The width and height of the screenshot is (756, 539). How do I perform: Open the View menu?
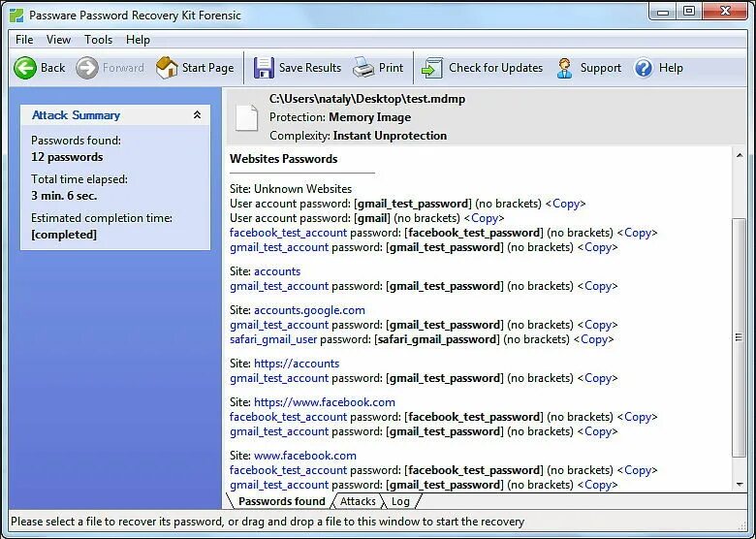coord(58,40)
